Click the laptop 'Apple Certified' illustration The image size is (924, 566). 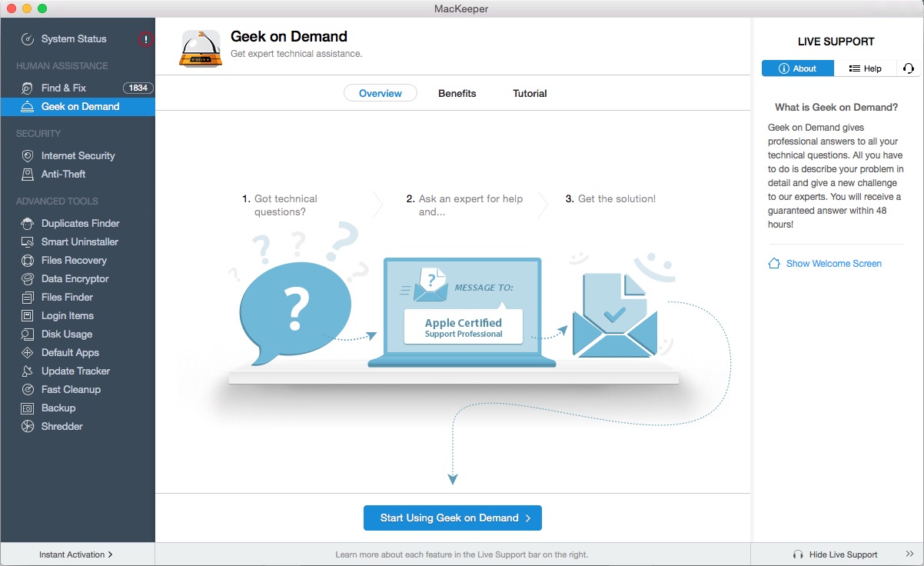coord(463,313)
